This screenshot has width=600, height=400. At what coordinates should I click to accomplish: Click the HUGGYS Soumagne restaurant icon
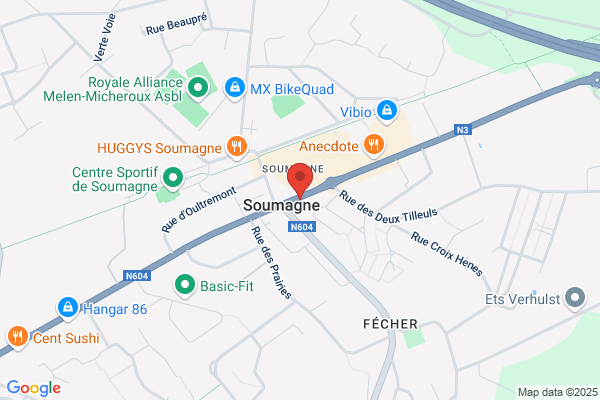237,147
